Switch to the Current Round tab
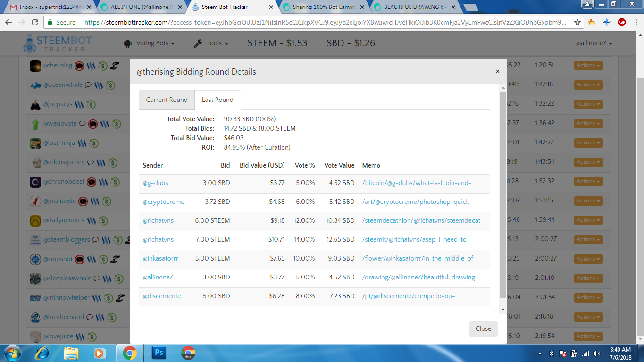The width and height of the screenshot is (644, 362). tap(167, 100)
